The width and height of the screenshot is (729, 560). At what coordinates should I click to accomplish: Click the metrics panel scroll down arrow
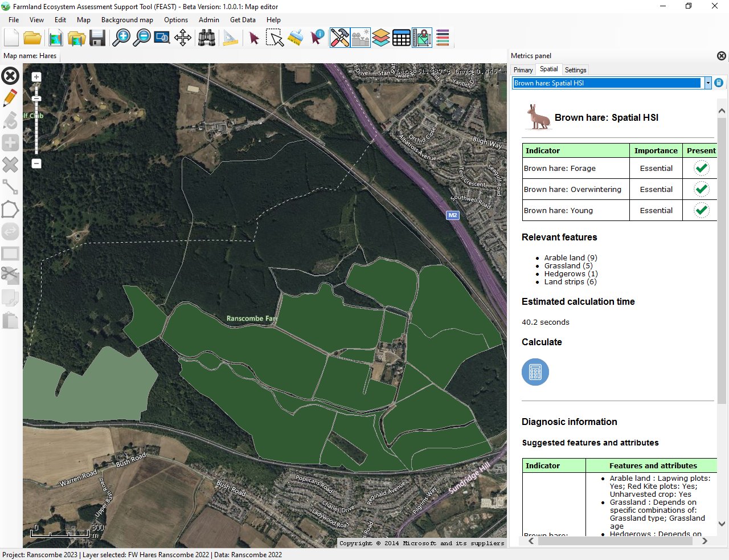(722, 524)
